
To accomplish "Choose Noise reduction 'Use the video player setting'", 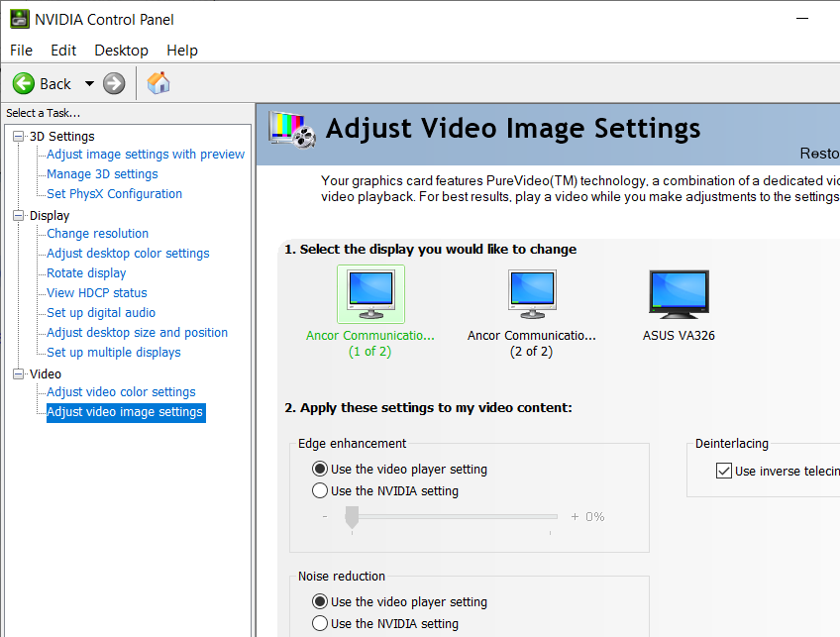I will pos(320,601).
